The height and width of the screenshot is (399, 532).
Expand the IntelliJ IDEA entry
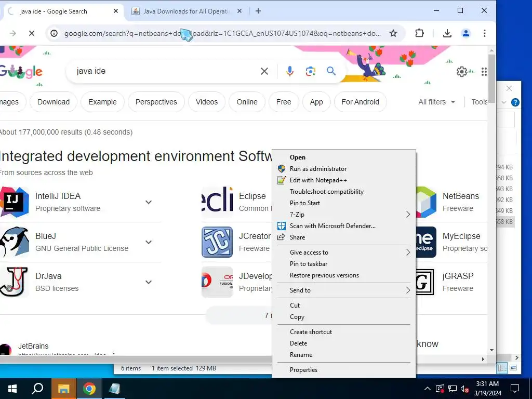click(x=148, y=202)
